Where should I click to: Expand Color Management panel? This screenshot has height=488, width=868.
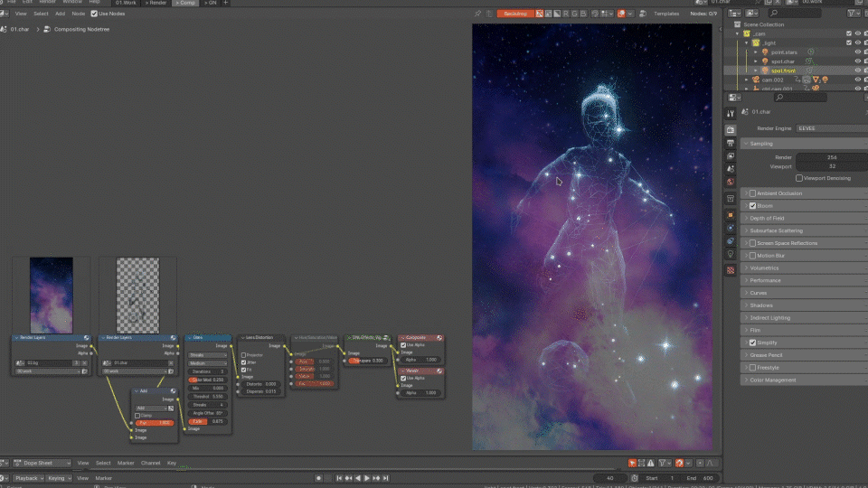pos(804,380)
